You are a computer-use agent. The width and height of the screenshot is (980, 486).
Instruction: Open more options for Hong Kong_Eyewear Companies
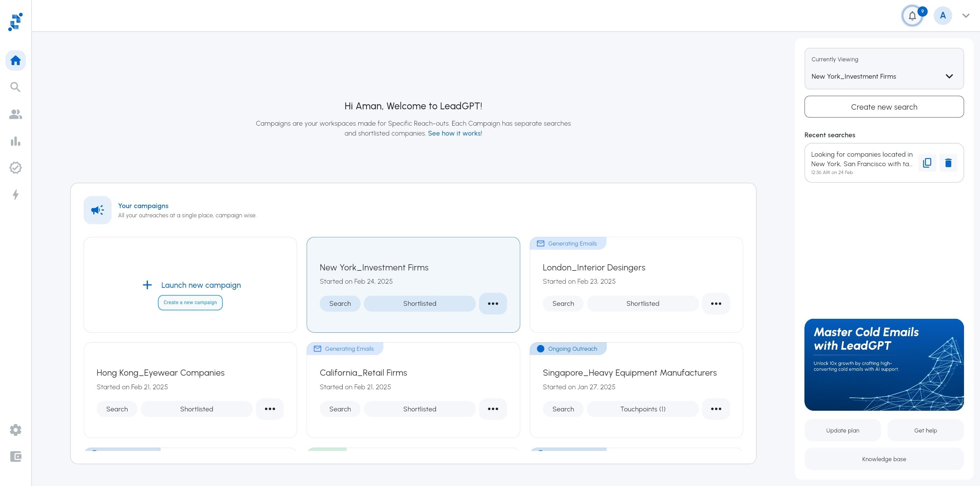point(270,409)
